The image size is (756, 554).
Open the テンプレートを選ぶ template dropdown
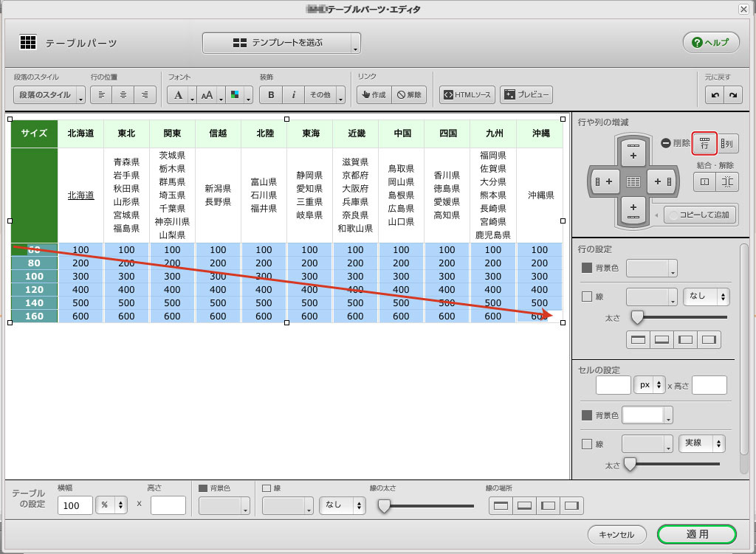[281, 43]
